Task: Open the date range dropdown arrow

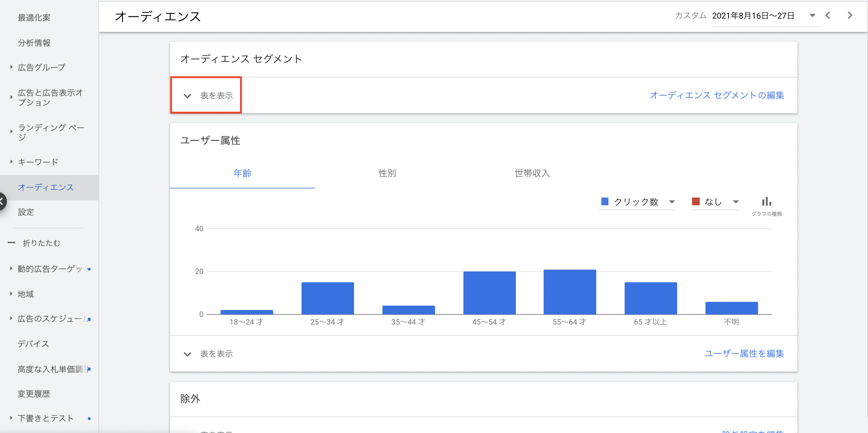Action: tap(812, 15)
